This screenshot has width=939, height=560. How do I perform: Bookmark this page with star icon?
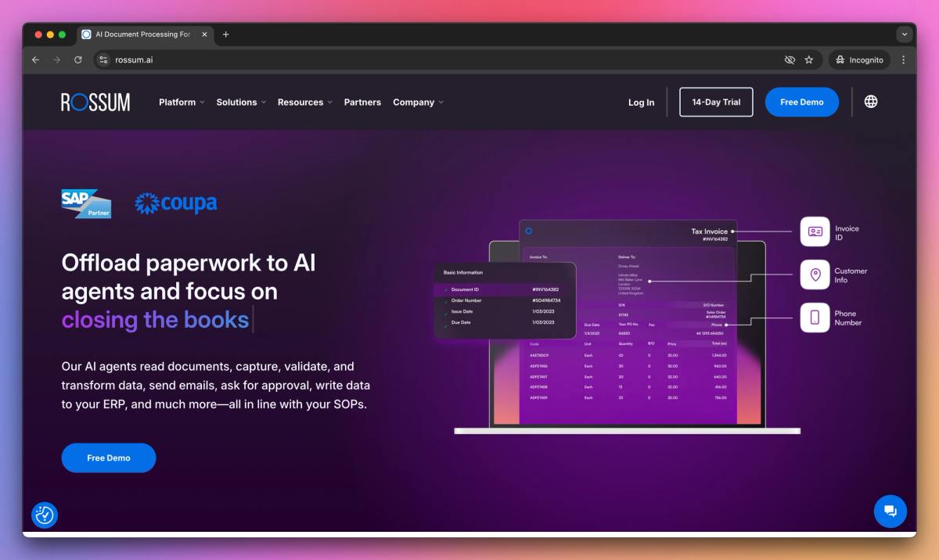pos(809,59)
